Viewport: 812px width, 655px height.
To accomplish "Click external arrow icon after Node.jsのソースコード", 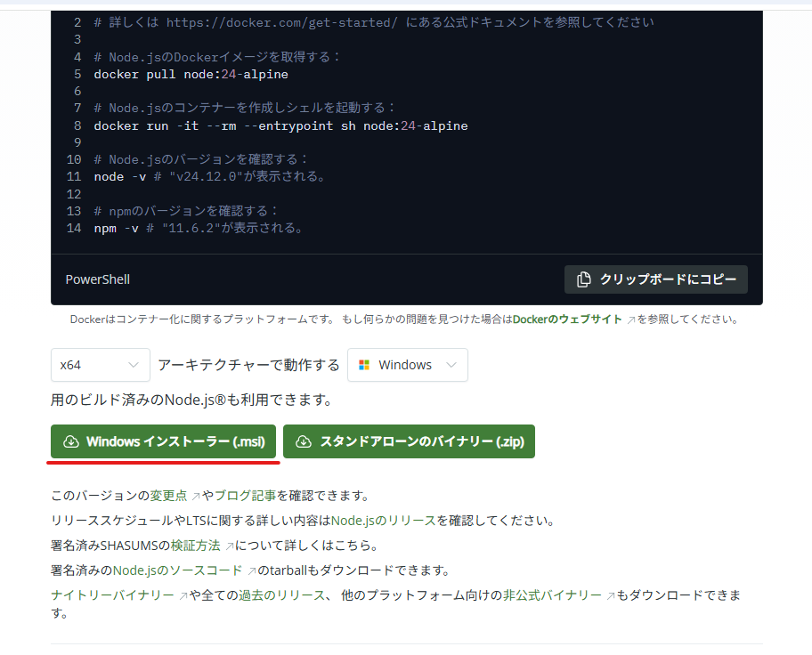I will coord(251,570).
